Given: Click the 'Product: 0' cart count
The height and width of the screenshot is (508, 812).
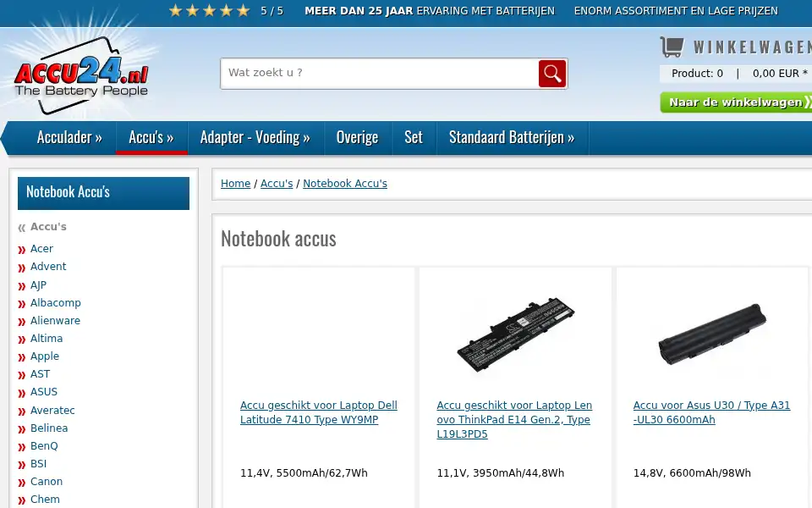Looking at the screenshot, I should pos(697,74).
